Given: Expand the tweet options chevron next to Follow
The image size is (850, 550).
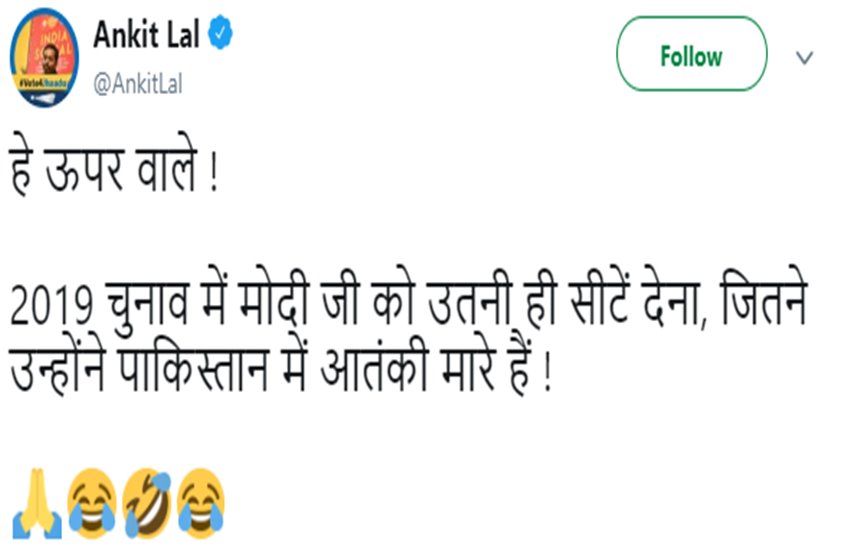Looking at the screenshot, I should [804, 57].
